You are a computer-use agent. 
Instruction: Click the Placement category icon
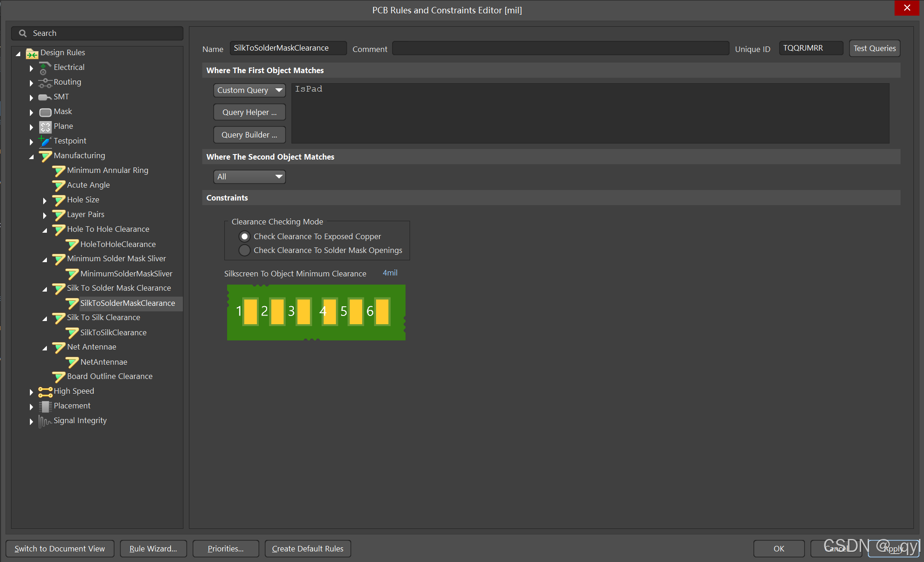(x=45, y=407)
